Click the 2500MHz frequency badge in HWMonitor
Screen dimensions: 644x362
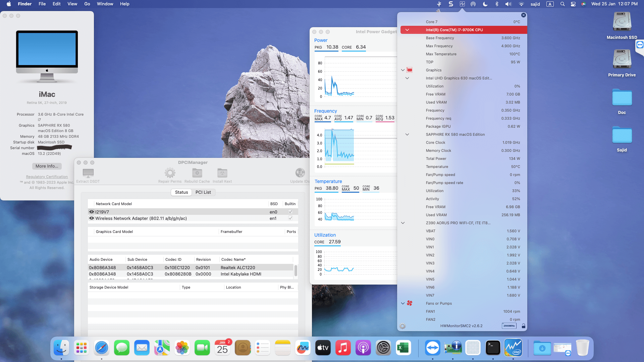(x=509, y=326)
